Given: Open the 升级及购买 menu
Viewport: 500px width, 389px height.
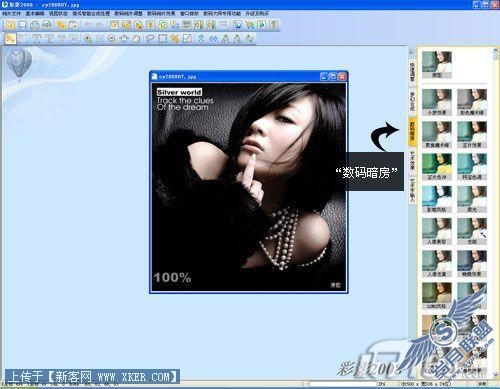Looking at the screenshot, I should (x=257, y=13).
